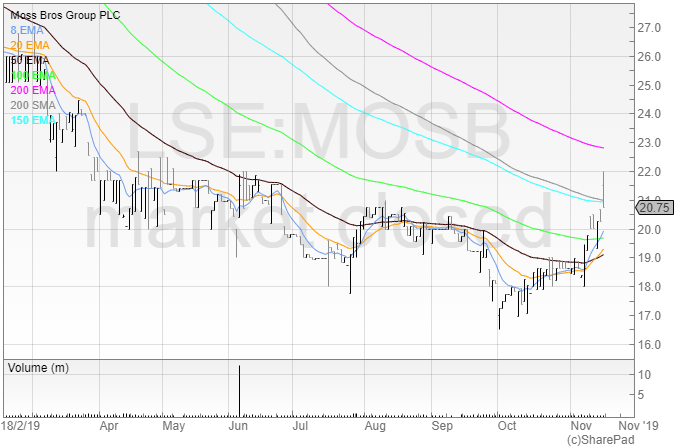
Task: Select the 100 EMA legend label
Action: point(33,75)
